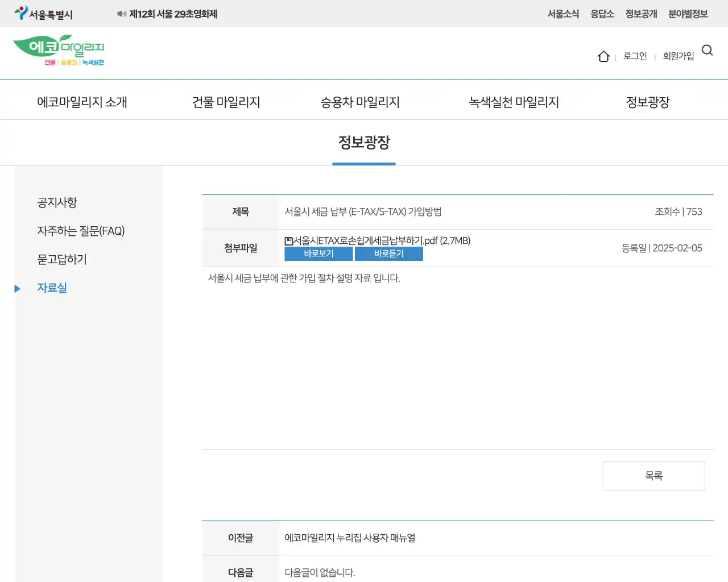Image resolution: width=728 pixels, height=582 pixels.
Task: Select 공지사항 in the sidebar
Action: 57,203
